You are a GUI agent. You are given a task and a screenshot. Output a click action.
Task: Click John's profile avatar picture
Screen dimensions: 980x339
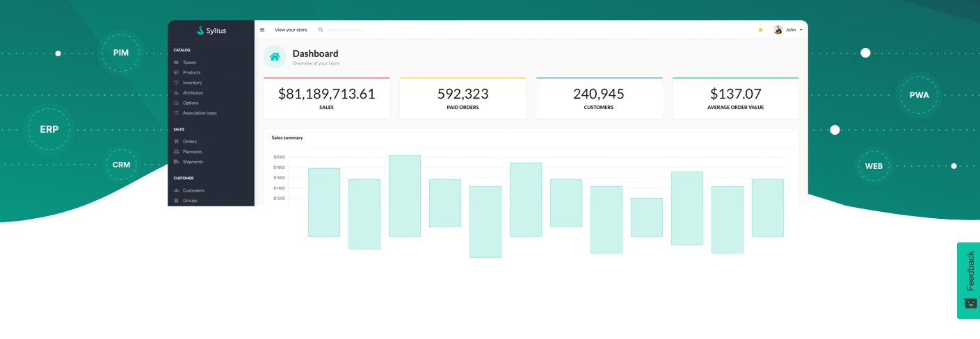(778, 30)
